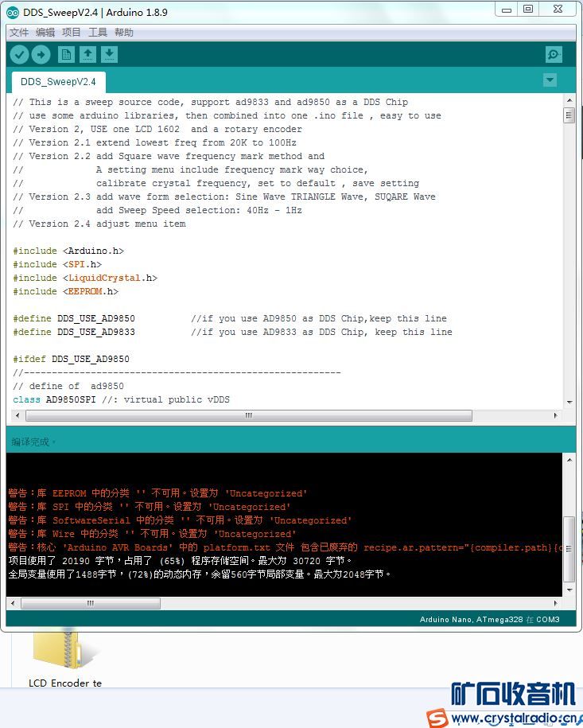Screen dimensions: 583x728
Task: Click the '// Version 2.1 extend lowest freq' comment
Action: pyautogui.click(x=154, y=142)
